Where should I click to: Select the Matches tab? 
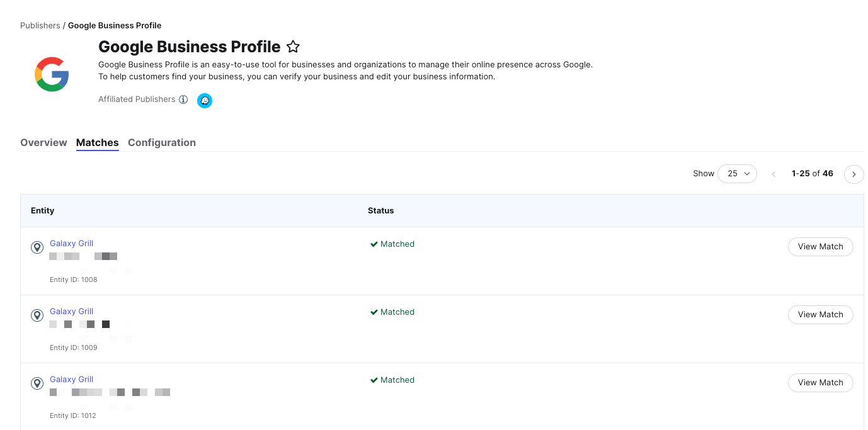[98, 142]
